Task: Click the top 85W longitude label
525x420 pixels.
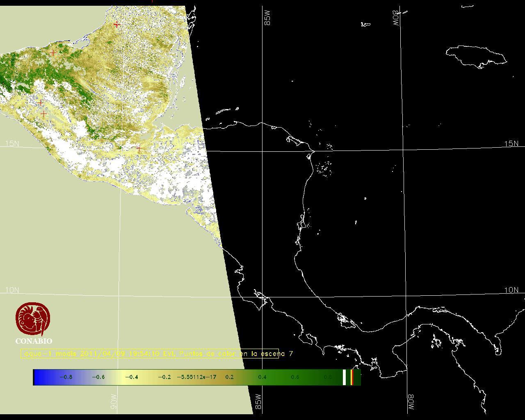Action: click(x=268, y=18)
